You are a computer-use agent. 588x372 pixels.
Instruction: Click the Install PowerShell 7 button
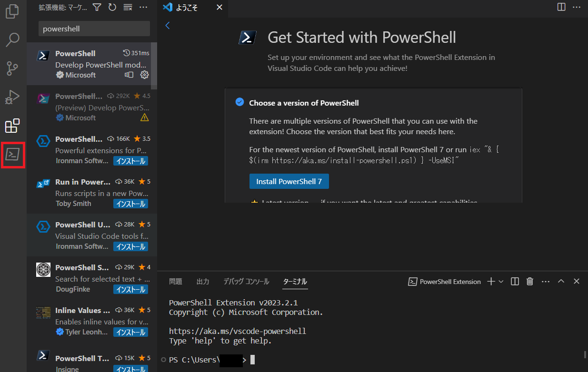coord(289,181)
